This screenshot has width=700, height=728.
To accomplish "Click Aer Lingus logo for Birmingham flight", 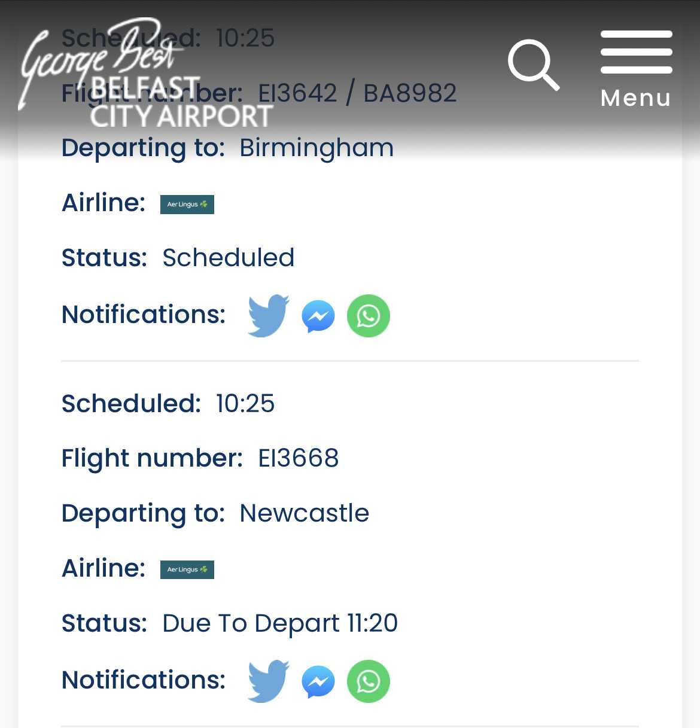I will (x=187, y=205).
